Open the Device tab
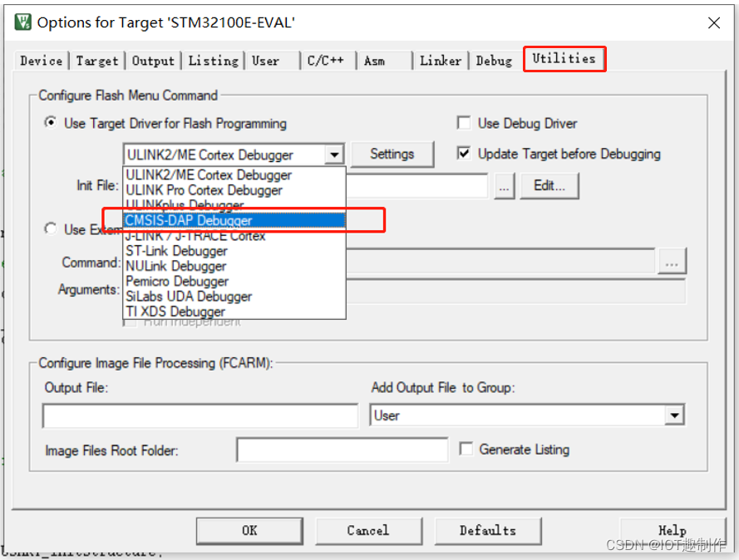Screen dimensions: 739x560 click(x=42, y=61)
